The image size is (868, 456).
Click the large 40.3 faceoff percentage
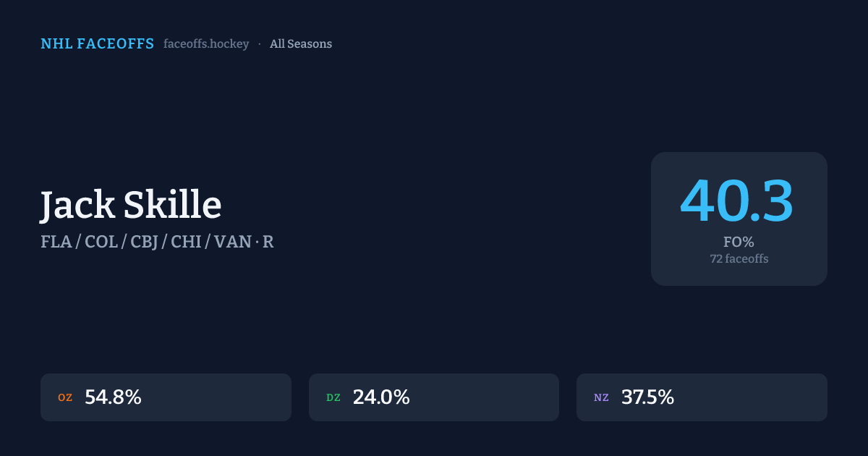737,202
